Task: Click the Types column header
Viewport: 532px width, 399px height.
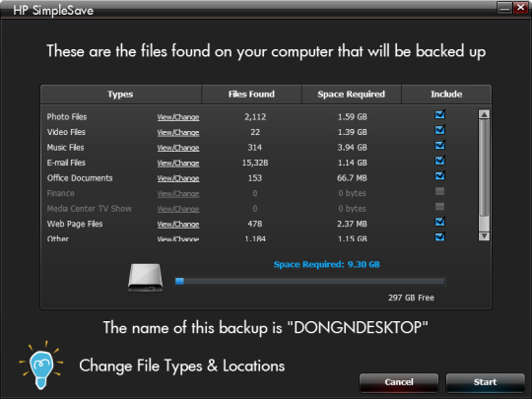Action: [x=120, y=94]
